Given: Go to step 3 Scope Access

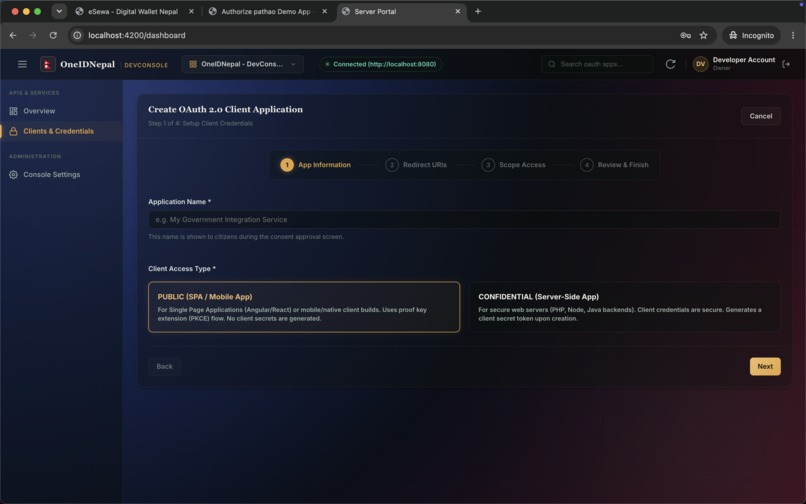Looking at the screenshot, I should click(x=514, y=165).
